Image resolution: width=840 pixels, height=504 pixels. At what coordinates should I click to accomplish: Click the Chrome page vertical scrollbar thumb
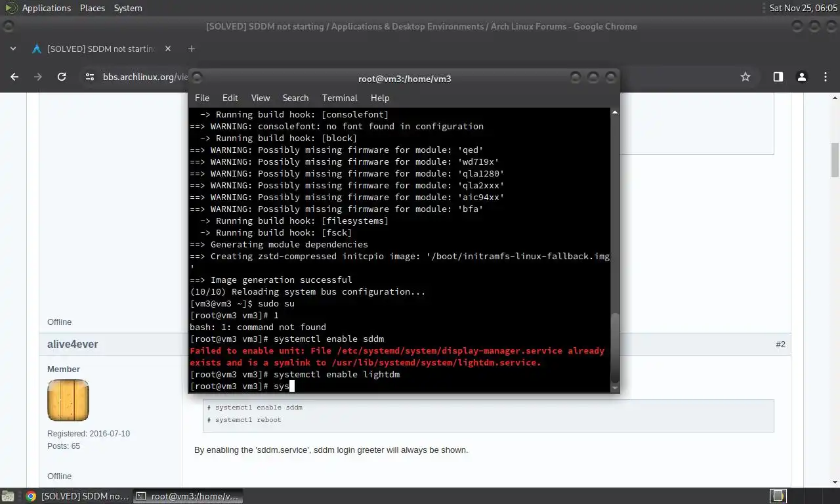click(x=835, y=159)
